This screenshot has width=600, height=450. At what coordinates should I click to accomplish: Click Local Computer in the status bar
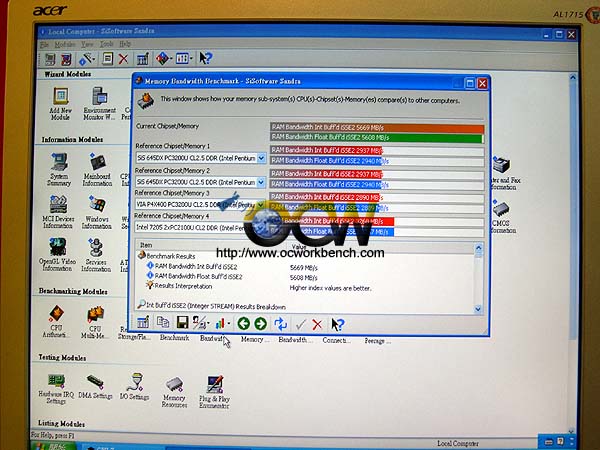click(x=458, y=443)
